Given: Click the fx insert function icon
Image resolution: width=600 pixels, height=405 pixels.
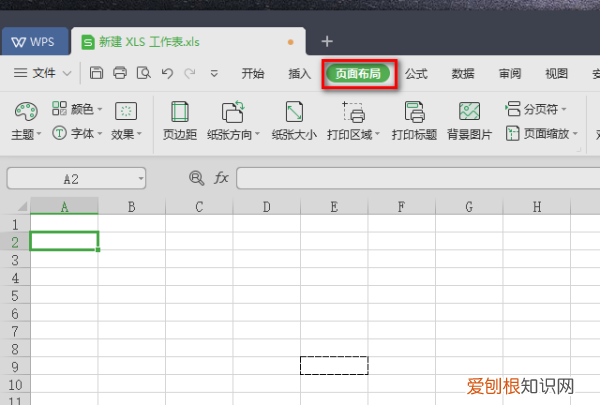Looking at the screenshot, I should coord(221,178).
